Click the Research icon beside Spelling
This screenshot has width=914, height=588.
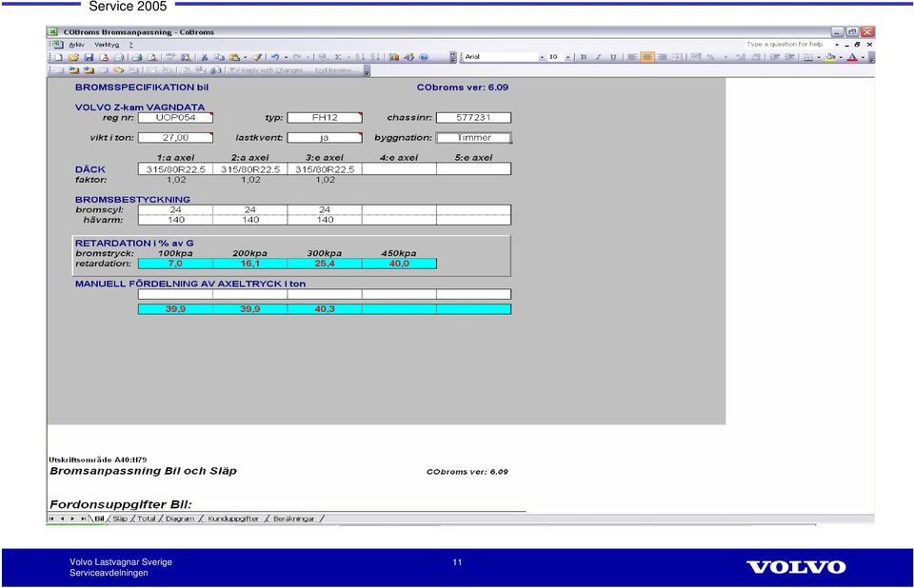186,57
